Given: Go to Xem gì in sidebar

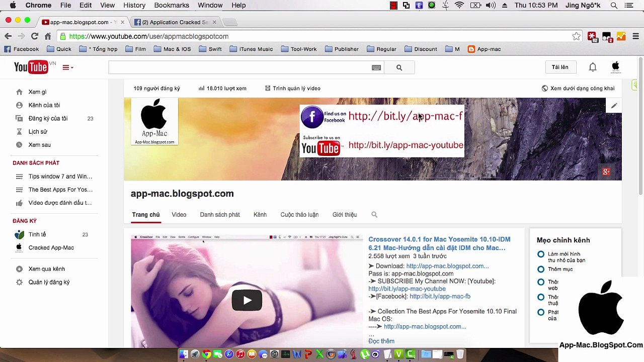Looking at the screenshot, I should click(37, 92).
